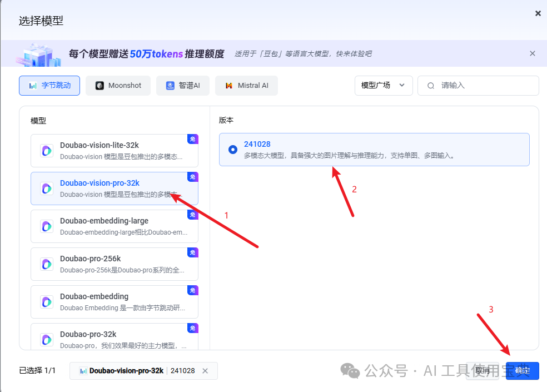Dismiss the 50万tokens promotion banner
Screen dimensions: 547x392
[x=533, y=53]
